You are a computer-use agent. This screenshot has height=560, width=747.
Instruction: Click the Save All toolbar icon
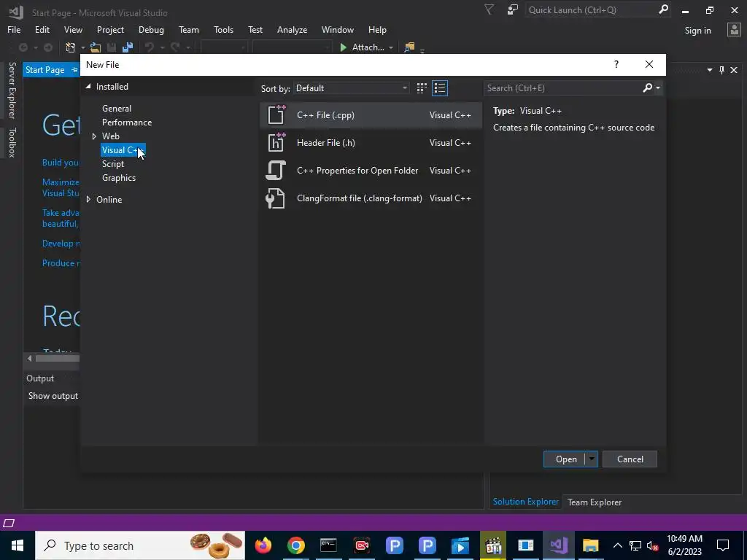coord(128,47)
